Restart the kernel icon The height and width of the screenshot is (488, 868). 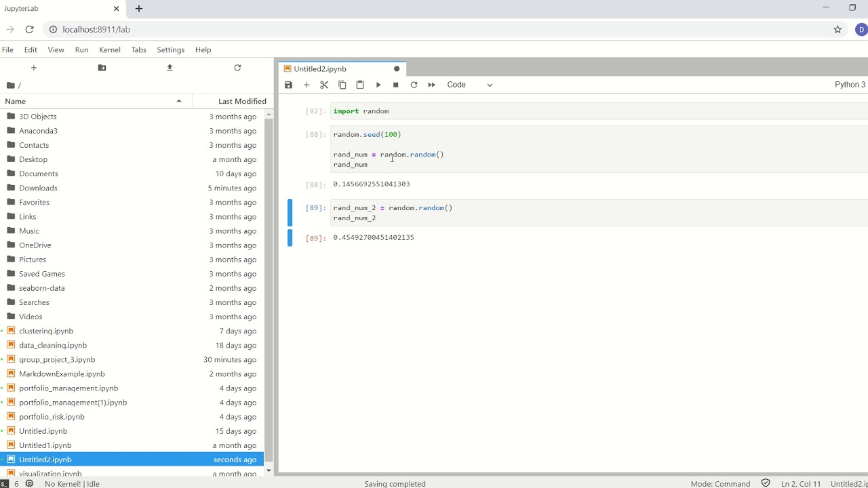click(x=414, y=85)
